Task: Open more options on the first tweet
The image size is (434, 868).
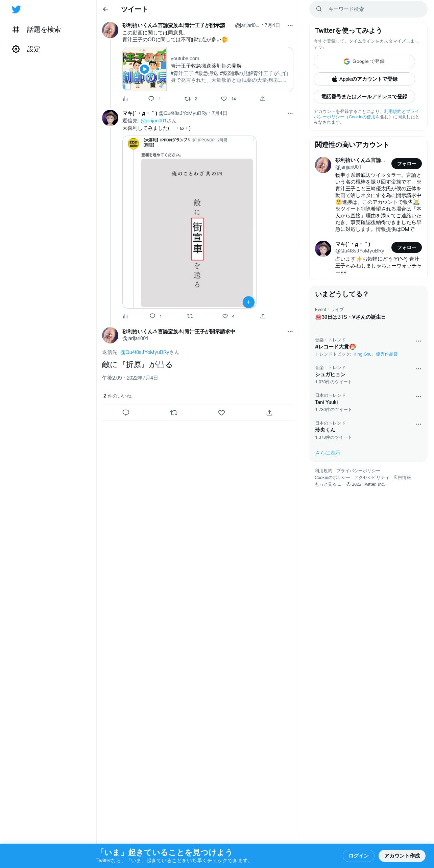Action: click(290, 25)
